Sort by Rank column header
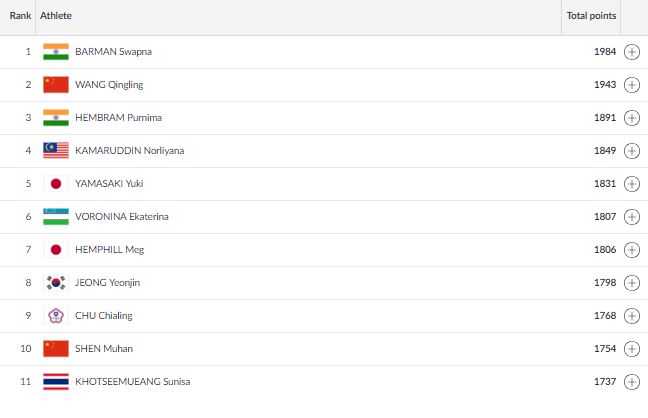648x418 pixels. 20,16
